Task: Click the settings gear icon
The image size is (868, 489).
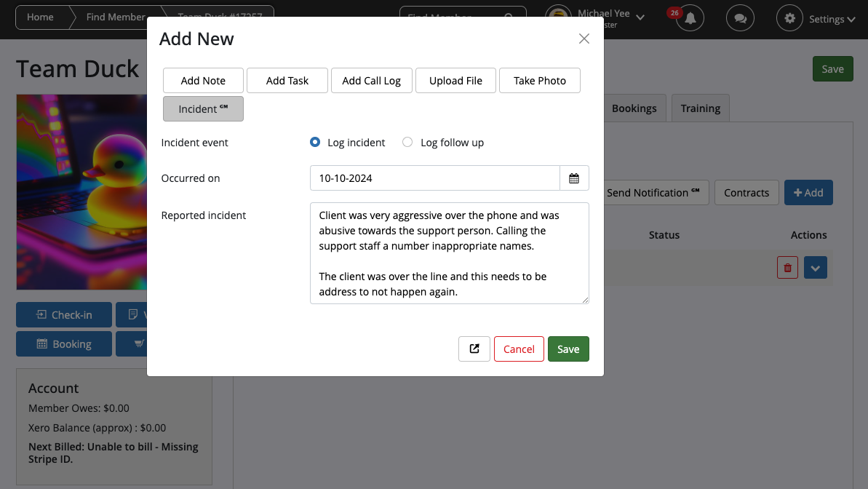Action: coord(789,19)
